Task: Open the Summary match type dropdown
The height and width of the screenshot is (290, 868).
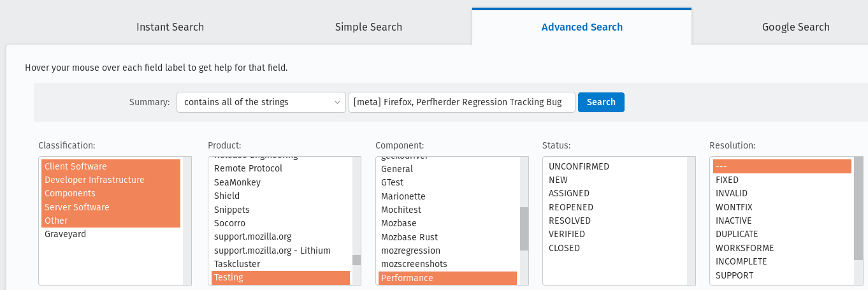Action: click(261, 102)
